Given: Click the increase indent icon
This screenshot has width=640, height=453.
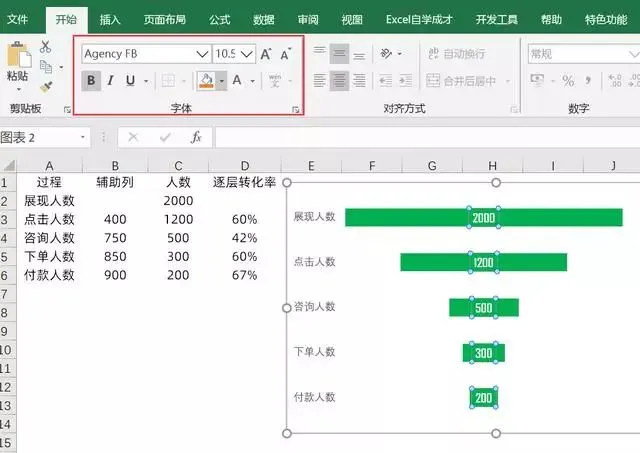Looking at the screenshot, I should pyautogui.click(x=405, y=81).
